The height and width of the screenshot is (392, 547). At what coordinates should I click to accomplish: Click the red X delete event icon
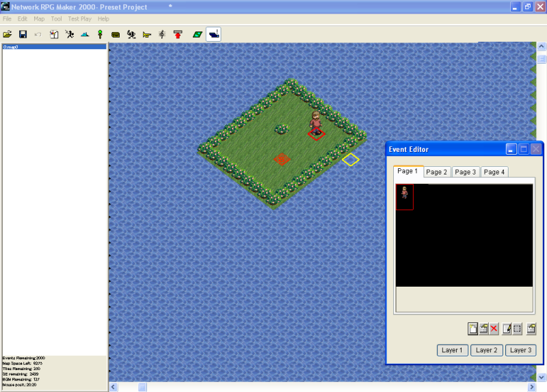[494, 329]
